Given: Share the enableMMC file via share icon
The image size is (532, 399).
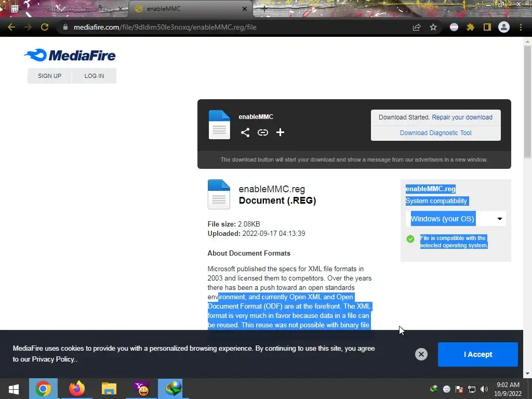Looking at the screenshot, I should click(x=245, y=132).
